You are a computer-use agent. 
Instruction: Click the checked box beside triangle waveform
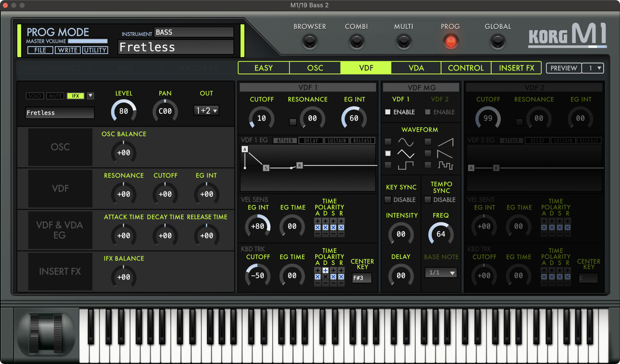(388, 153)
